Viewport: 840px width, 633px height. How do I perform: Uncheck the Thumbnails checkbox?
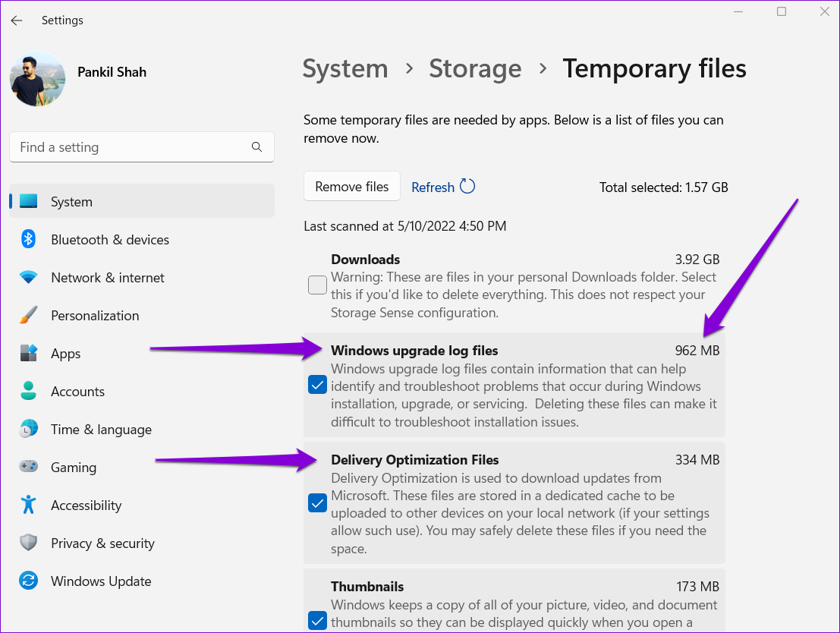(x=317, y=621)
